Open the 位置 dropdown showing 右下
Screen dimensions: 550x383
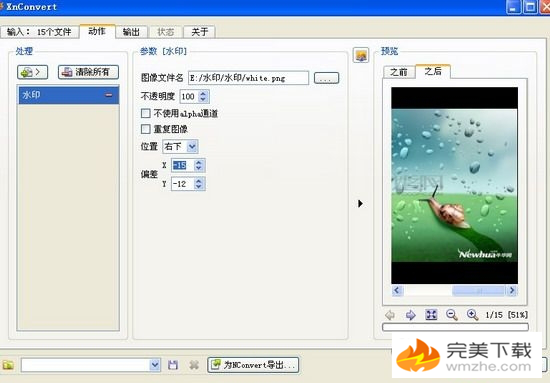180,146
